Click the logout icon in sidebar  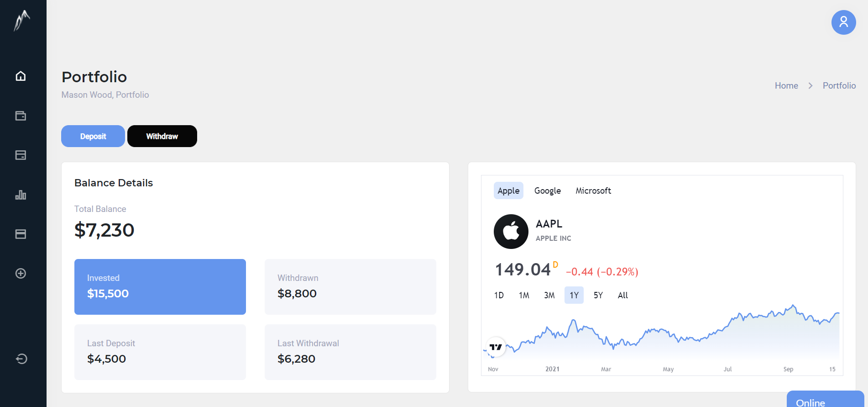(x=21, y=359)
